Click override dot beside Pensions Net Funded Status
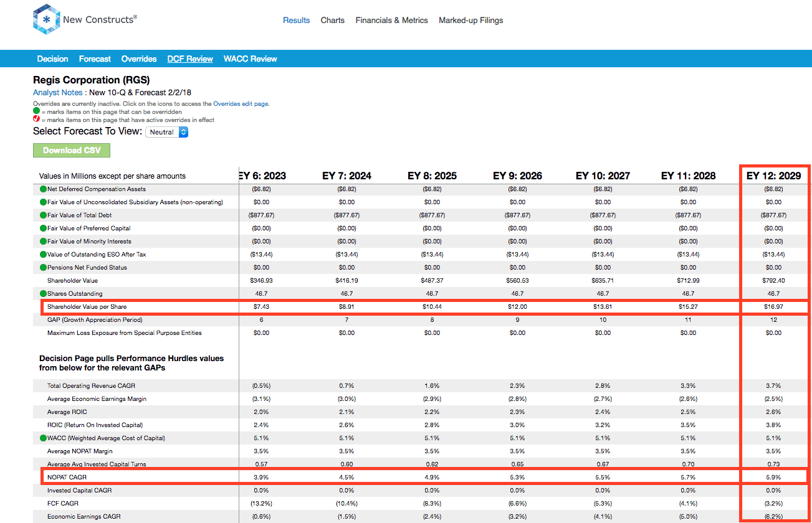The height and width of the screenshot is (523, 812). (43, 268)
